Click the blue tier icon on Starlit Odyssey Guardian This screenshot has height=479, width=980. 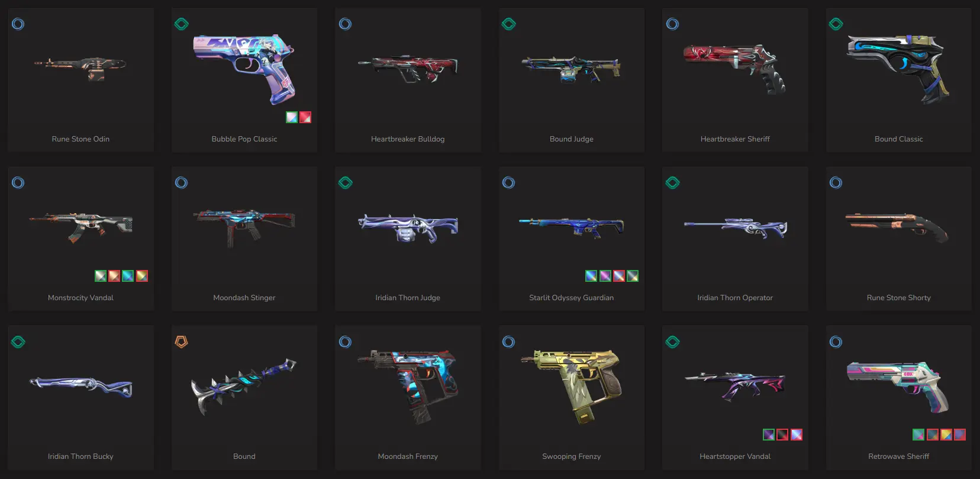point(509,183)
